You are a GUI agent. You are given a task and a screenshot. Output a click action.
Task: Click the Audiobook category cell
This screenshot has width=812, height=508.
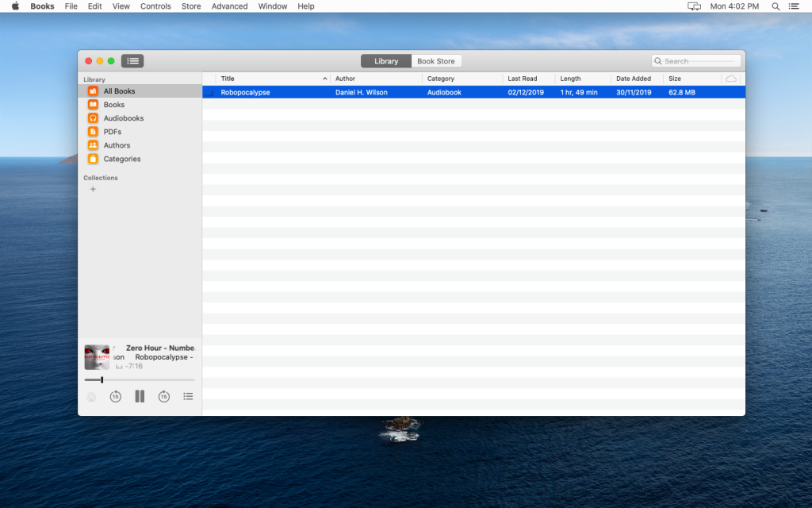coord(444,92)
